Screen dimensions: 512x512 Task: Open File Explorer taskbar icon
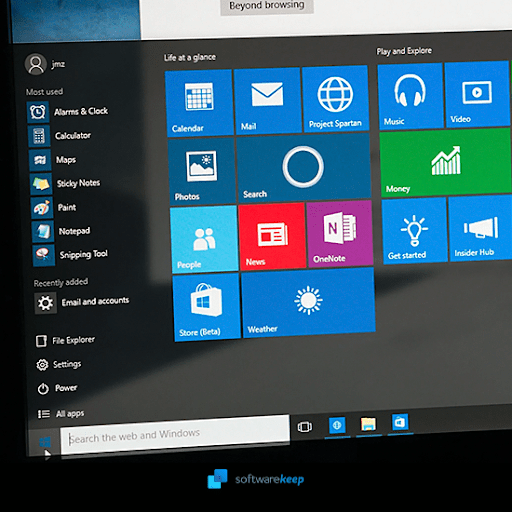[x=368, y=424]
